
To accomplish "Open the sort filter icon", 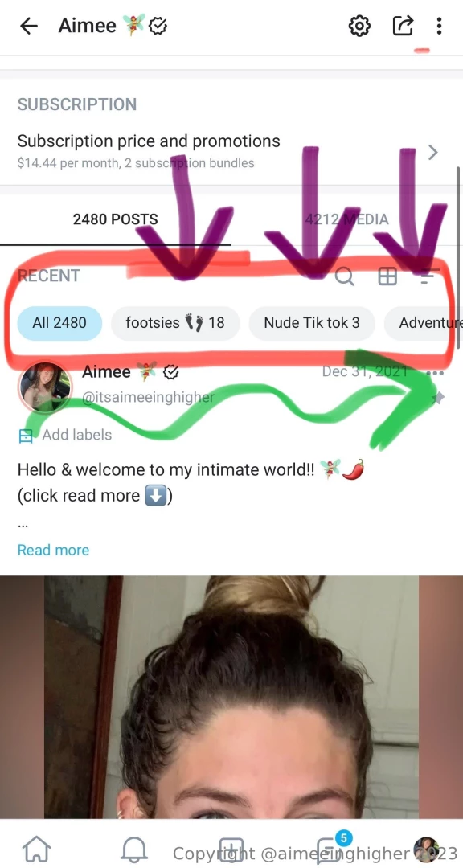I will [x=427, y=276].
